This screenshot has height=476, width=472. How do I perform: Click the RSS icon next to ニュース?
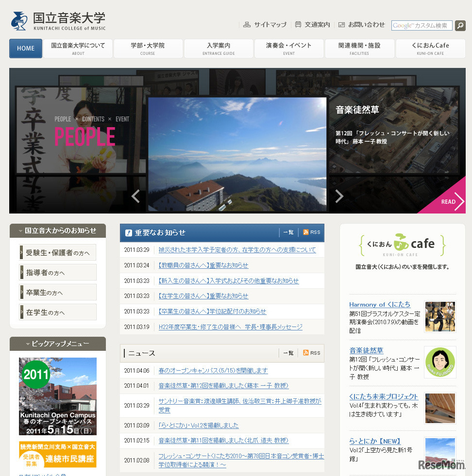click(311, 353)
